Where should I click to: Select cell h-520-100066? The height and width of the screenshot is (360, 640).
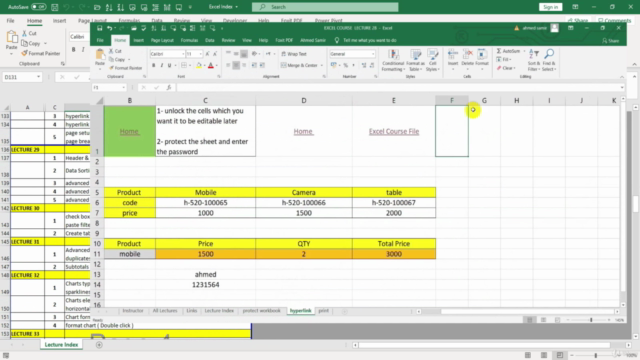pyautogui.click(x=304, y=202)
